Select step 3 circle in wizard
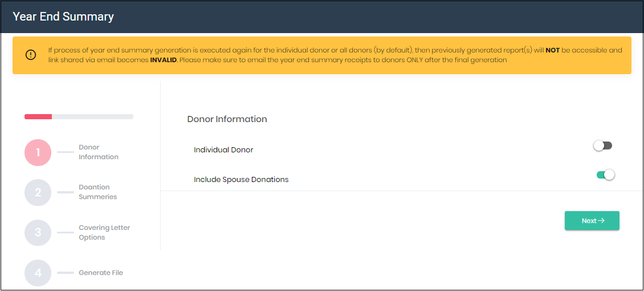644x291 pixels. [x=38, y=233]
